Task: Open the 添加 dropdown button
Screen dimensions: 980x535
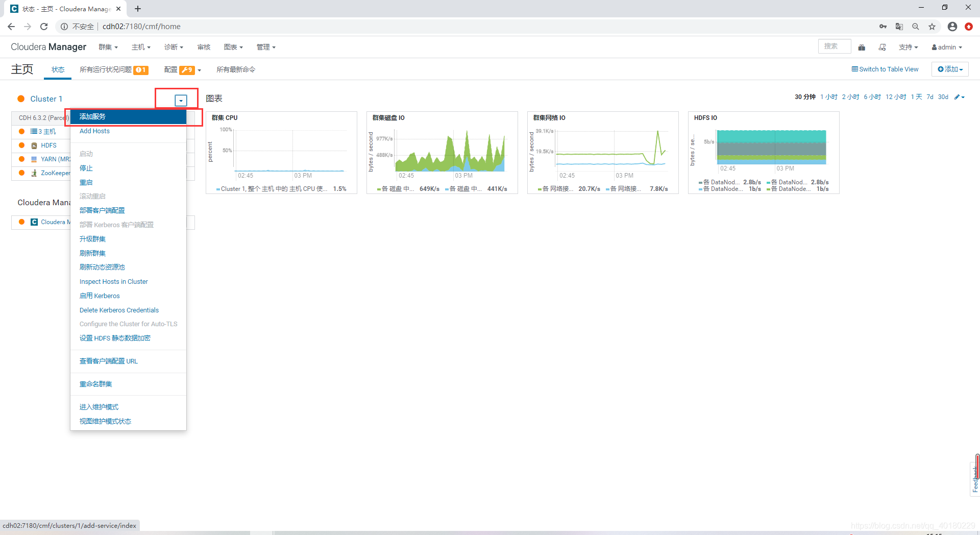Action: [x=950, y=69]
